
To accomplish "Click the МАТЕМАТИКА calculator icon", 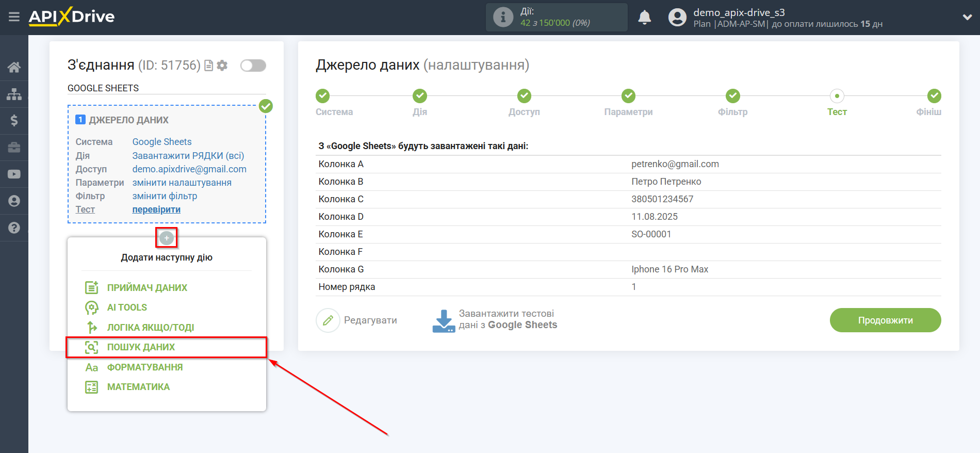I will click(x=91, y=387).
